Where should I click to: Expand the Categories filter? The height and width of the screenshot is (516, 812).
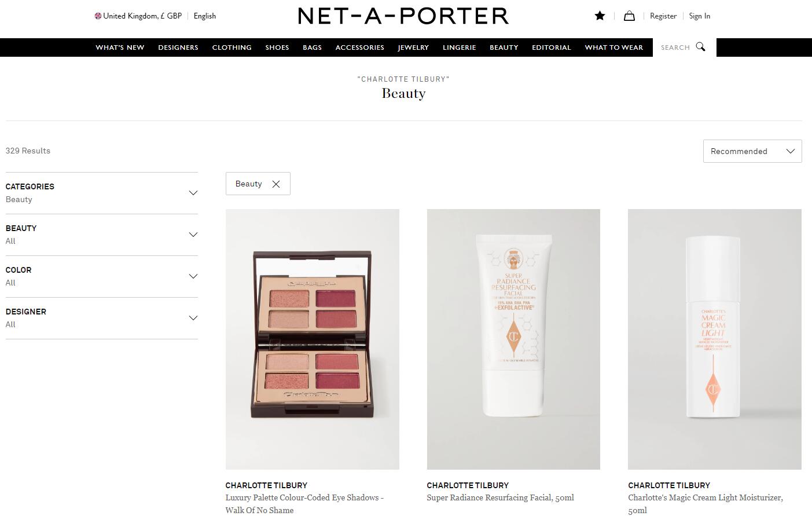tap(193, 193)
